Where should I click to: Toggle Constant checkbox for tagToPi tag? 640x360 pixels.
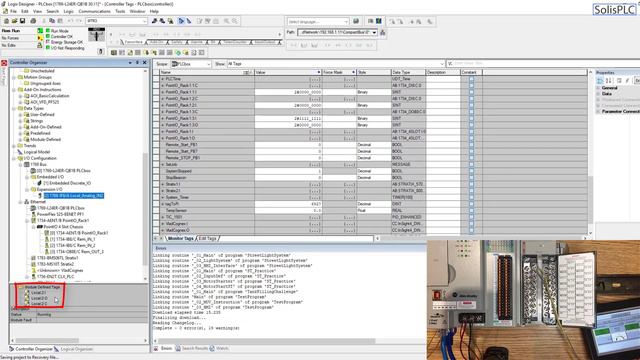pos(471,204)
